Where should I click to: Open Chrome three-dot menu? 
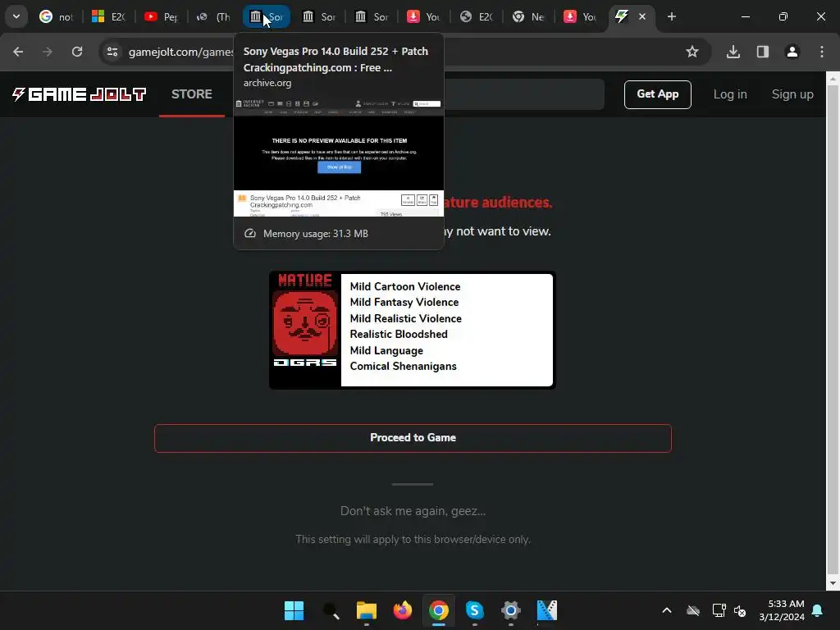[x=822, y=52]
